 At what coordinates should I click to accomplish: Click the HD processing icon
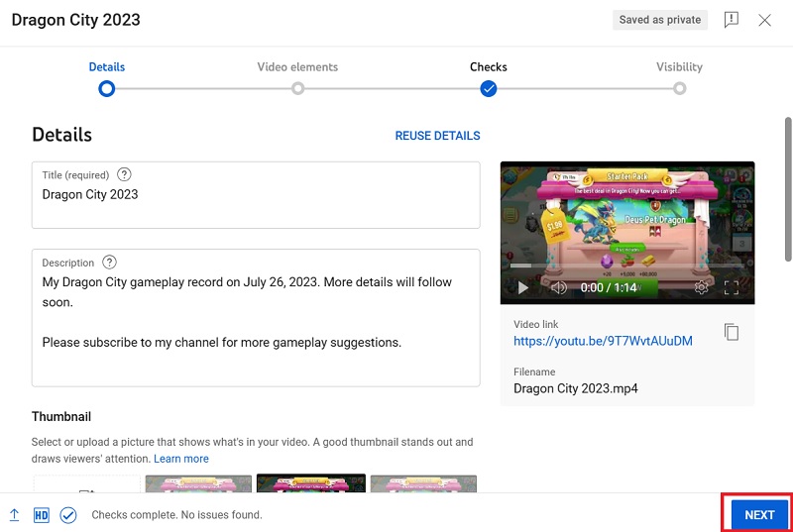(x=42, y=515)
